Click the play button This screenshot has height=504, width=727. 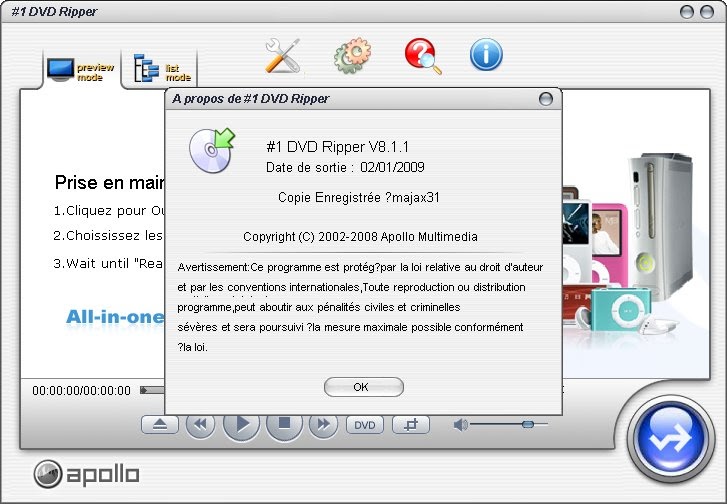coord(241,424)
